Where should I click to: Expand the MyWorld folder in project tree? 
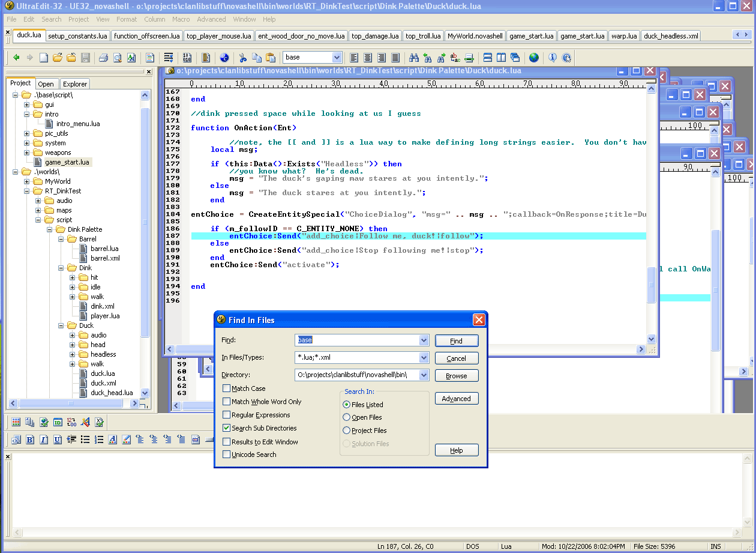click(x=27, y=181)
